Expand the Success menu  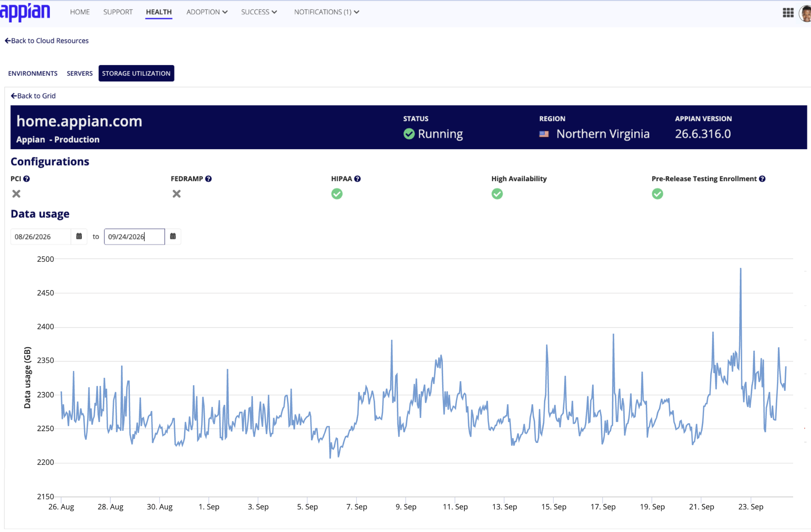[259, 12]
